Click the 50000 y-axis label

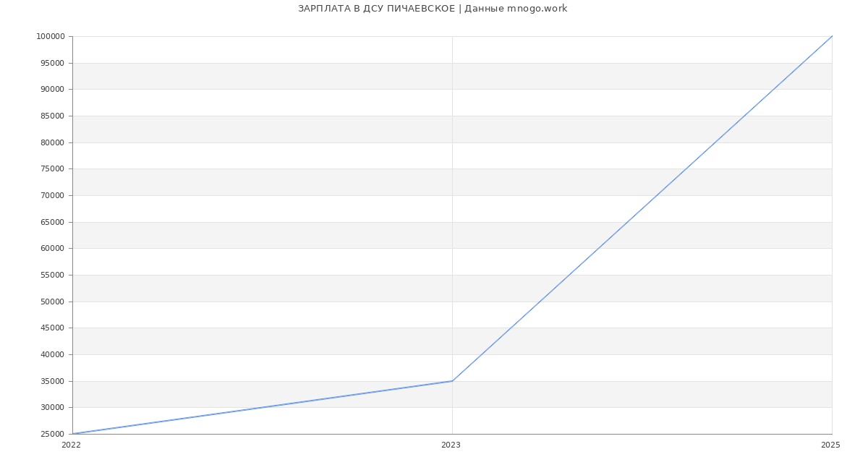(52, 302)
